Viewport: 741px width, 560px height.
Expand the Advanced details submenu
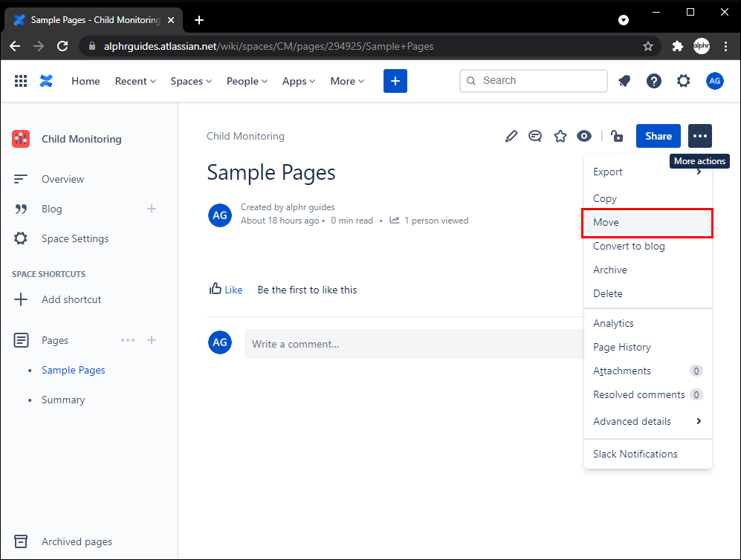[647, 421]
